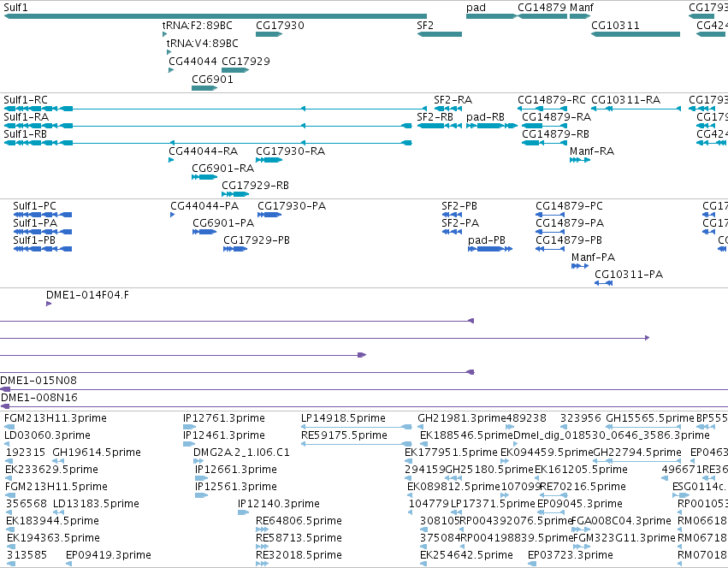Select the EK233629.5prime EST label
The image size is (728, 568).
click(51, 470)
